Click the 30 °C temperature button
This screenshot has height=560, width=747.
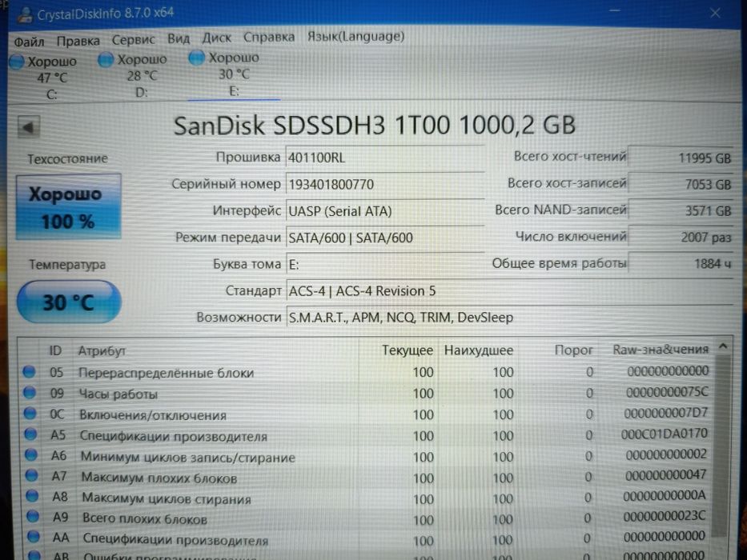pyautogui.click(x=69, y=302)
